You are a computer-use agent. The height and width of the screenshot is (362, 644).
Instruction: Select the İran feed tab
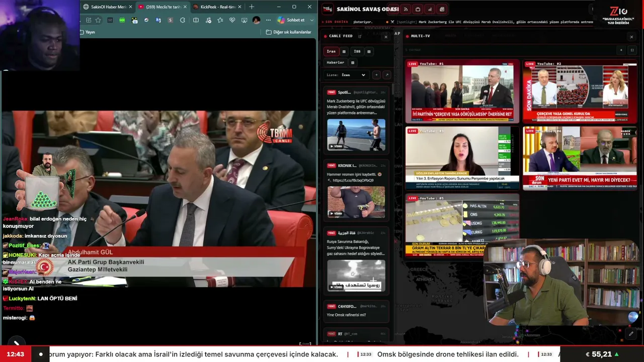click(331, 51)
